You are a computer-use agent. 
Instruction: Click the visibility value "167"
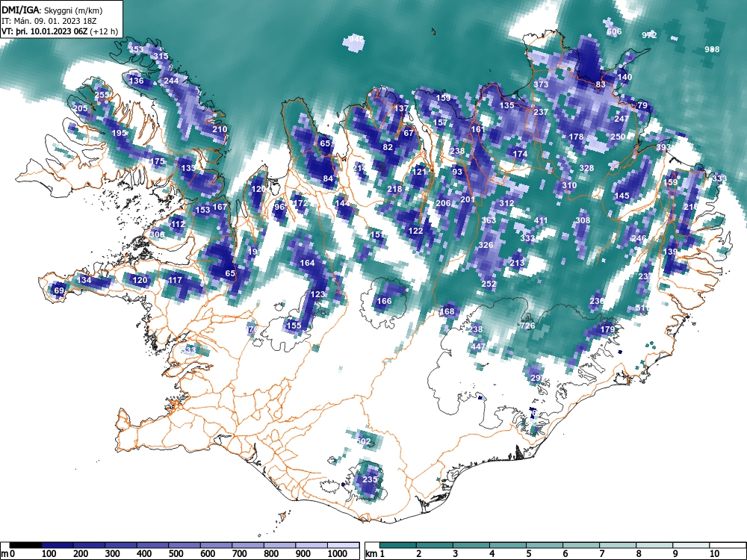[x=220, y=207]
